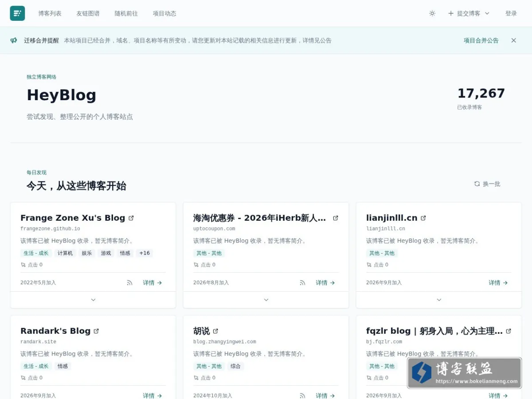Click the blog.zhangyingwei.com domain text
Viewport: 532px width, 399px height.
tap(225, 342)
